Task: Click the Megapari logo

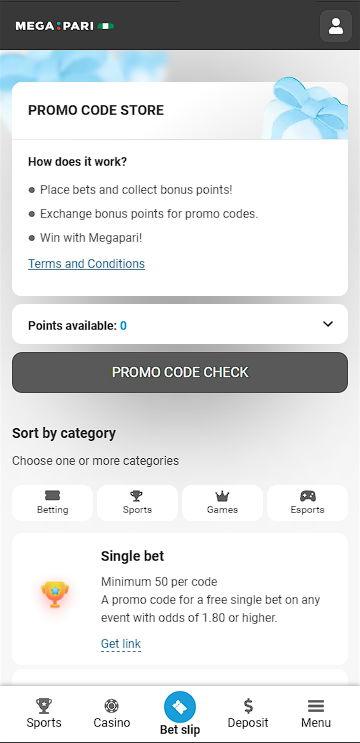Action: 64,26
